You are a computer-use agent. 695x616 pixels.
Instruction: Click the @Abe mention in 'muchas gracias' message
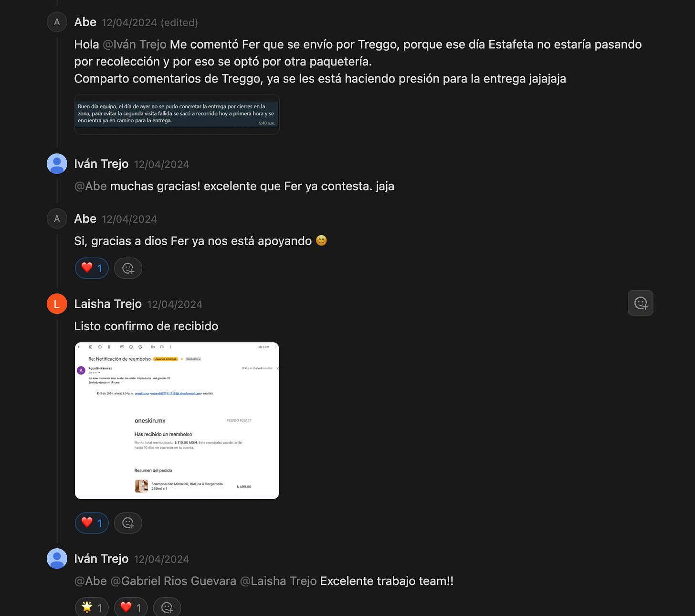pyautogui.click(x=91, y=186)
